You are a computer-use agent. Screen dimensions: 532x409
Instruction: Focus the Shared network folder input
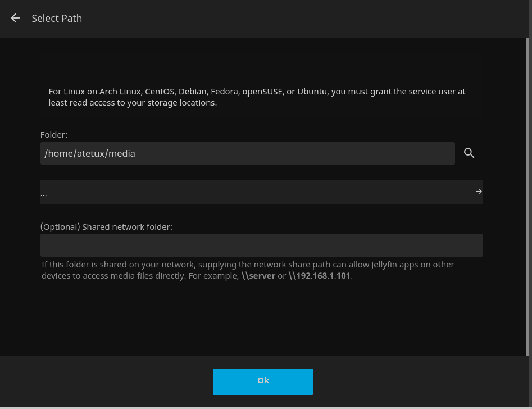tap(261, 246)
